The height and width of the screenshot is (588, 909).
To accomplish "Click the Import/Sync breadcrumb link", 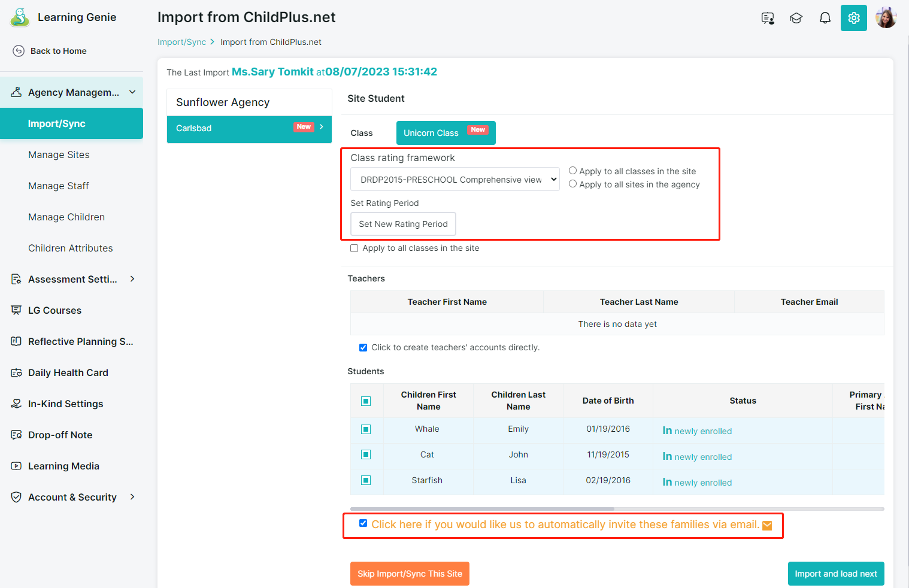I will point(181,42).
